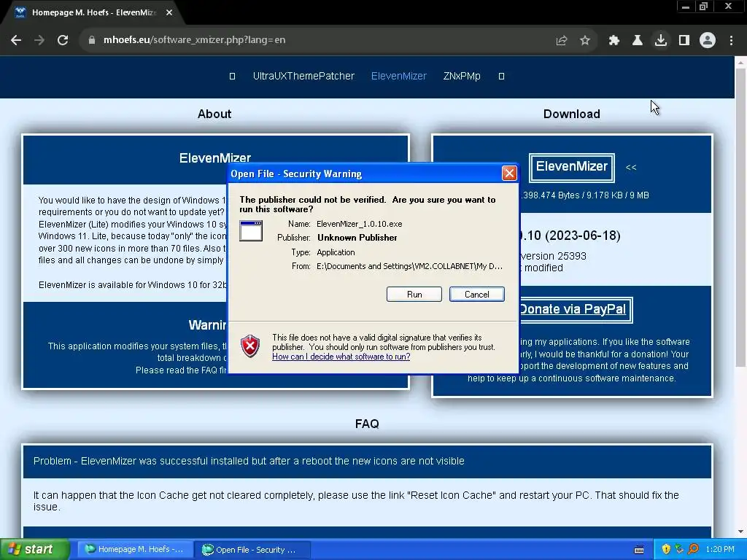Click the Windows Start button
This screenshot has height=560, width=747.
click(34, 550)
